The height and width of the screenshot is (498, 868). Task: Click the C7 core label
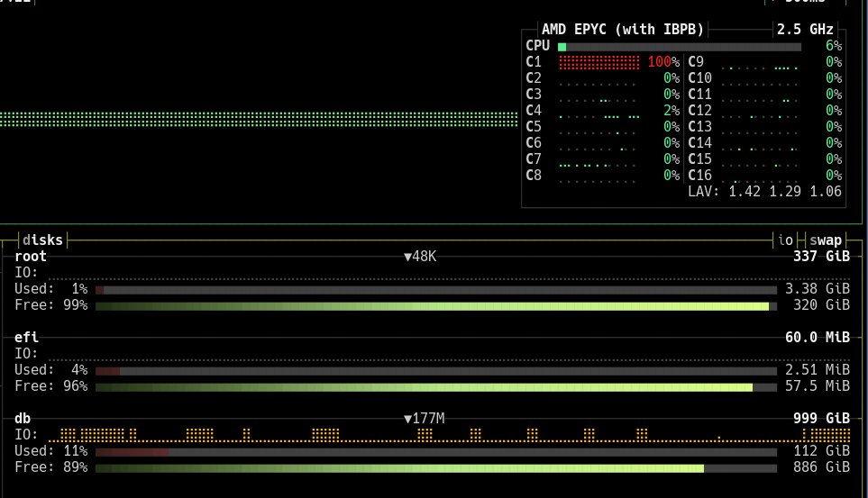[x=534, y=159]
